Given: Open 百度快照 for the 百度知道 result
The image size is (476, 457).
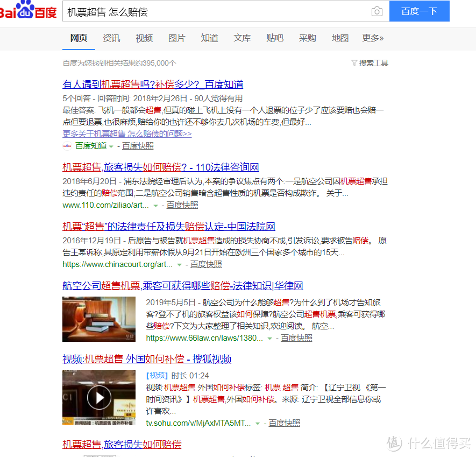Looking at the screenshot, I should 138,146.
